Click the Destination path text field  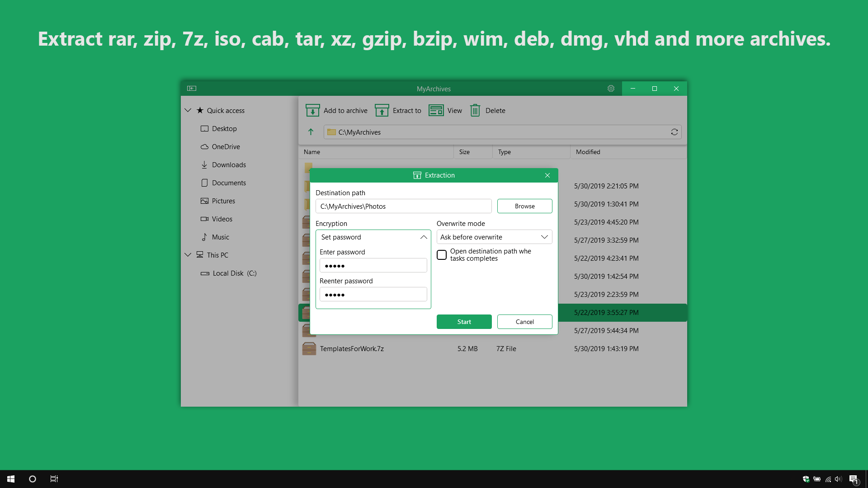click(x=403, y=206)
